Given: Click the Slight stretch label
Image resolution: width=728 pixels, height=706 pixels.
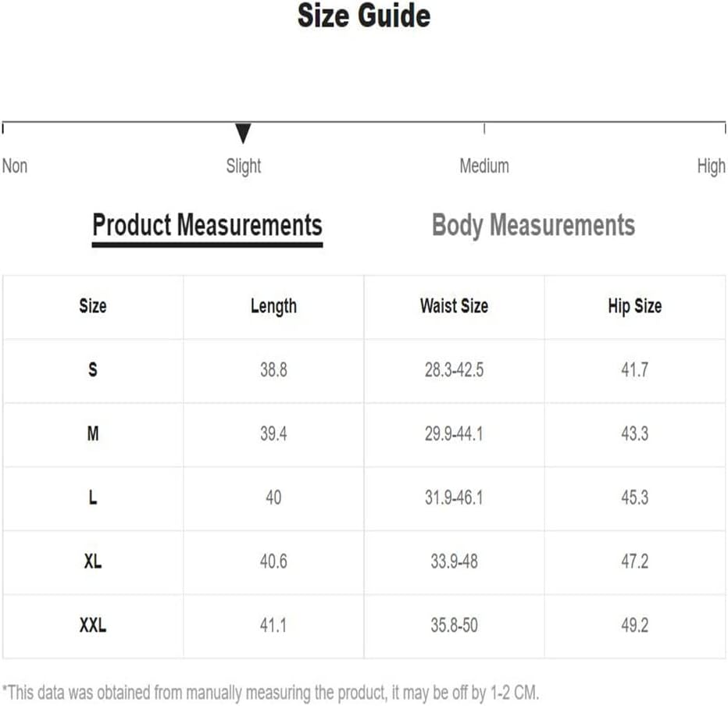Looking at the screenshot, I should pyautogui.click(x=243, y=166).
